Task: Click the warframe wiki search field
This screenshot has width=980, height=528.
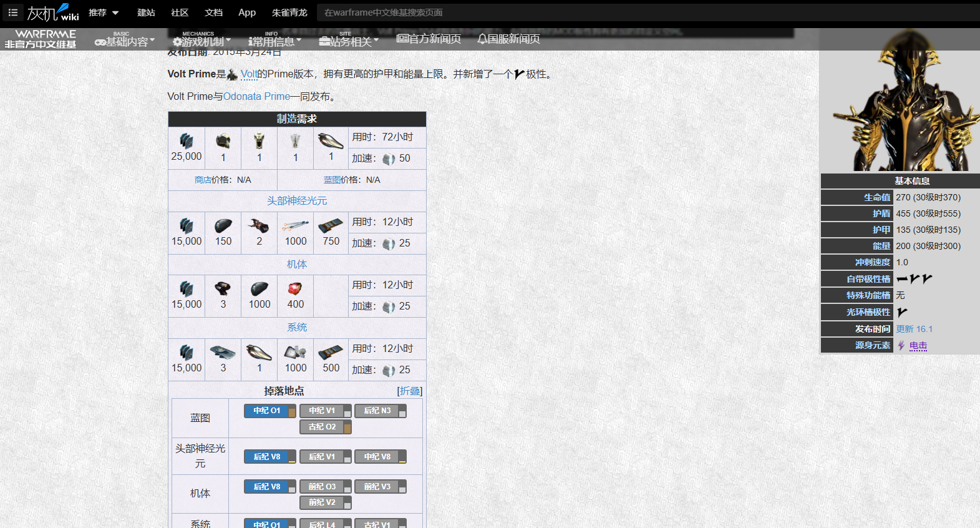Action: (561, 12)
